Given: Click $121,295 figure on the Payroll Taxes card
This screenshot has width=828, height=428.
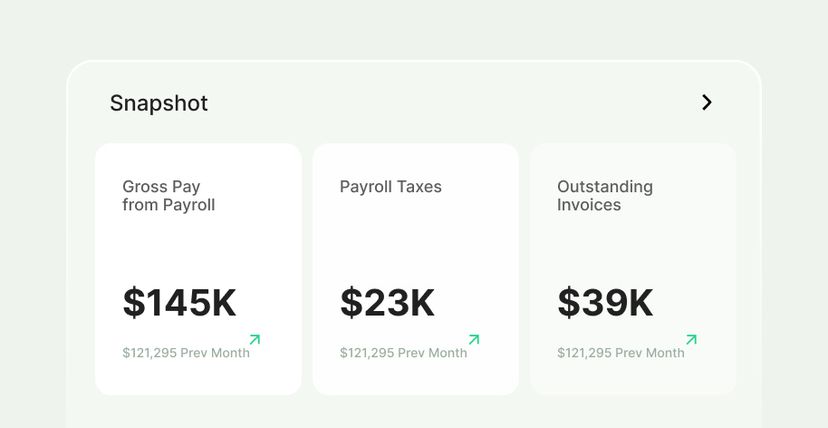Looking at the screenshot, I should 366,353.
